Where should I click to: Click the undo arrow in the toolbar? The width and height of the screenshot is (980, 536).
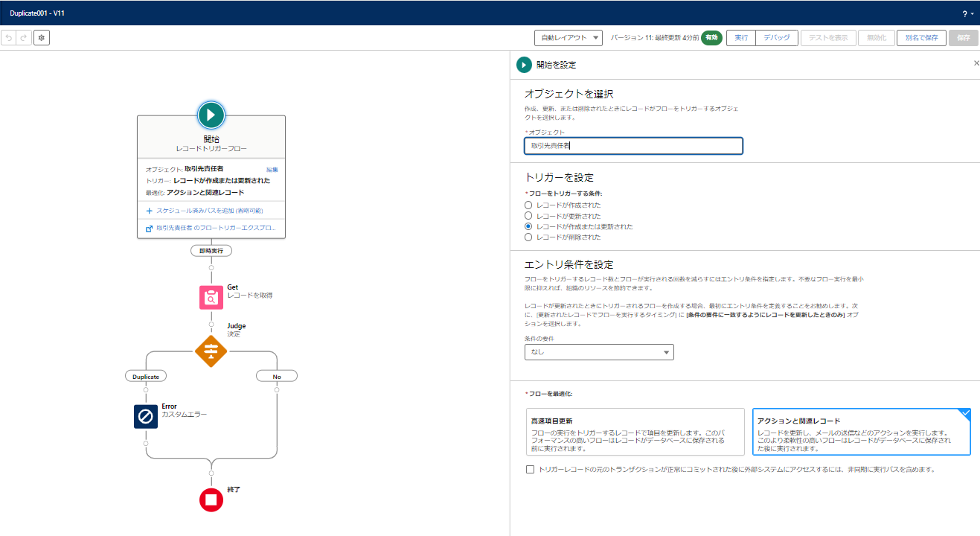[9, 38]
